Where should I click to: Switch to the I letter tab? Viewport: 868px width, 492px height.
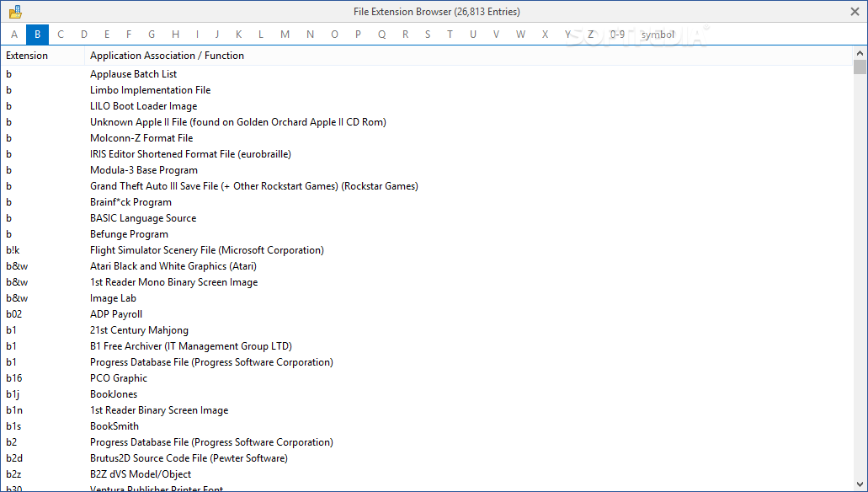click(197, 35)
